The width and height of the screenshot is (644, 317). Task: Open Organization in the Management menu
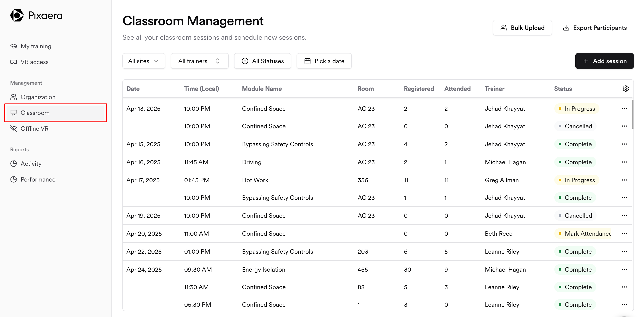pos(38,97)
